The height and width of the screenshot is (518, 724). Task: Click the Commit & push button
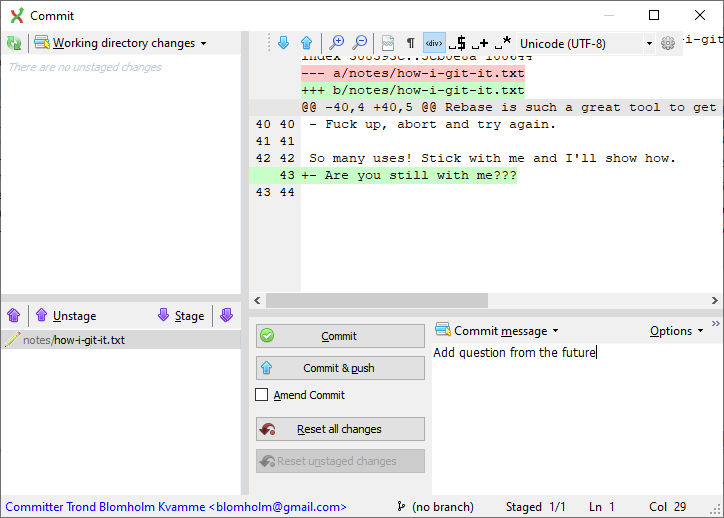tap(340, 368)
